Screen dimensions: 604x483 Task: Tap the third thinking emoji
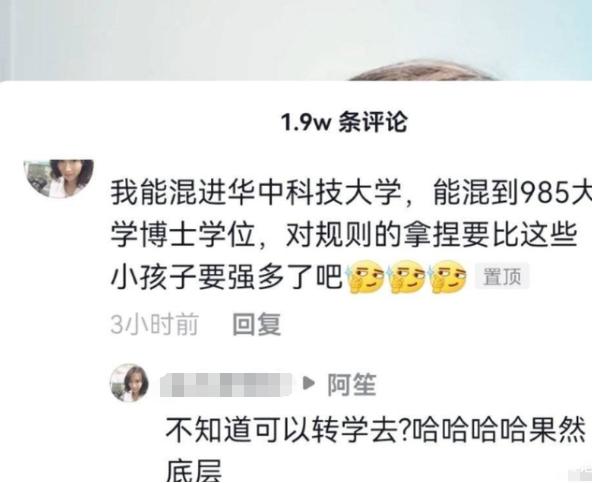pos(448,277)
